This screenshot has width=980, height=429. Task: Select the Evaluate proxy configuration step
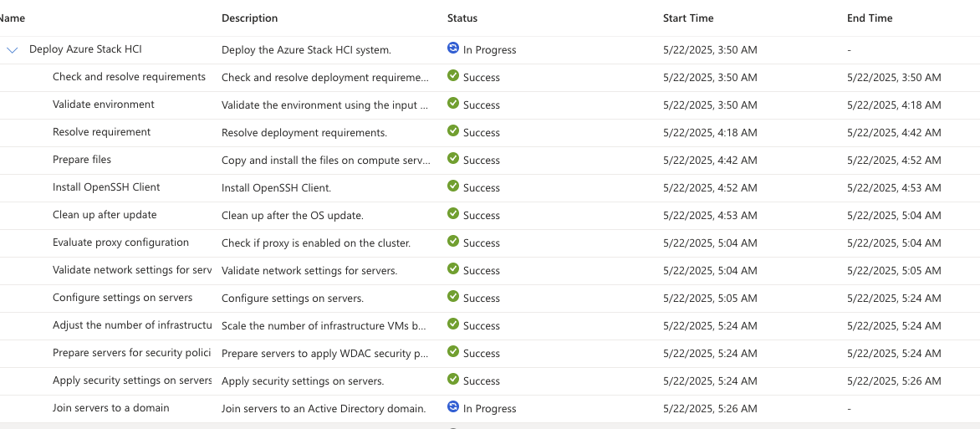tap(120, 242)
